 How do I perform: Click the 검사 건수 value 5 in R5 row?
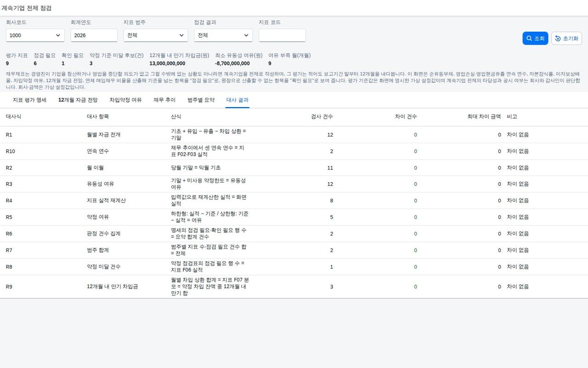pos(332,217)
